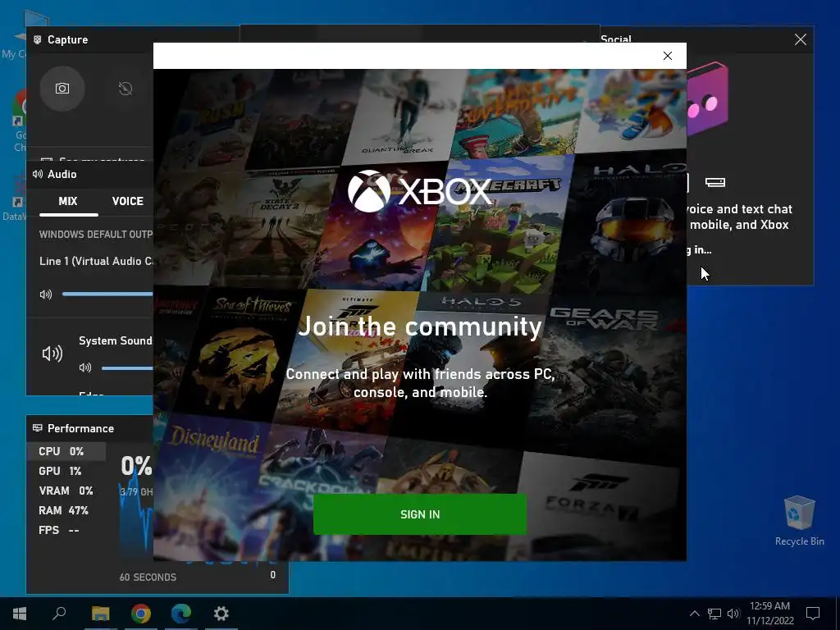
Task: Click "Line 1 (Virtual Audio C" output text
Action: tap(96, 262)
